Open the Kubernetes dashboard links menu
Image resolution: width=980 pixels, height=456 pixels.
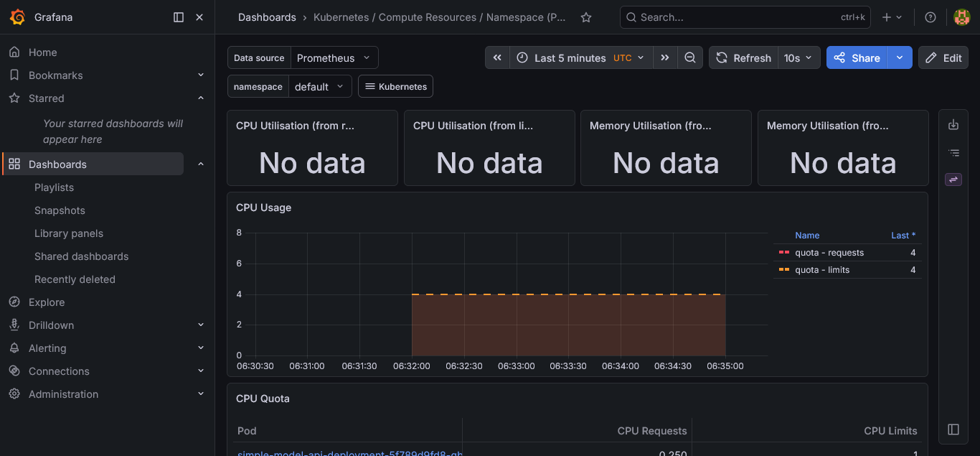tap(395, 87)
